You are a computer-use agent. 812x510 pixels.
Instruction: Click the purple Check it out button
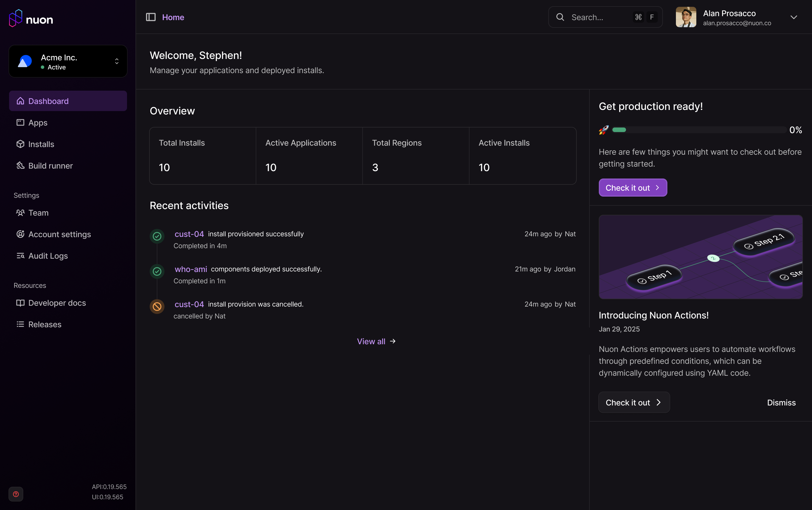pos(633,188)
